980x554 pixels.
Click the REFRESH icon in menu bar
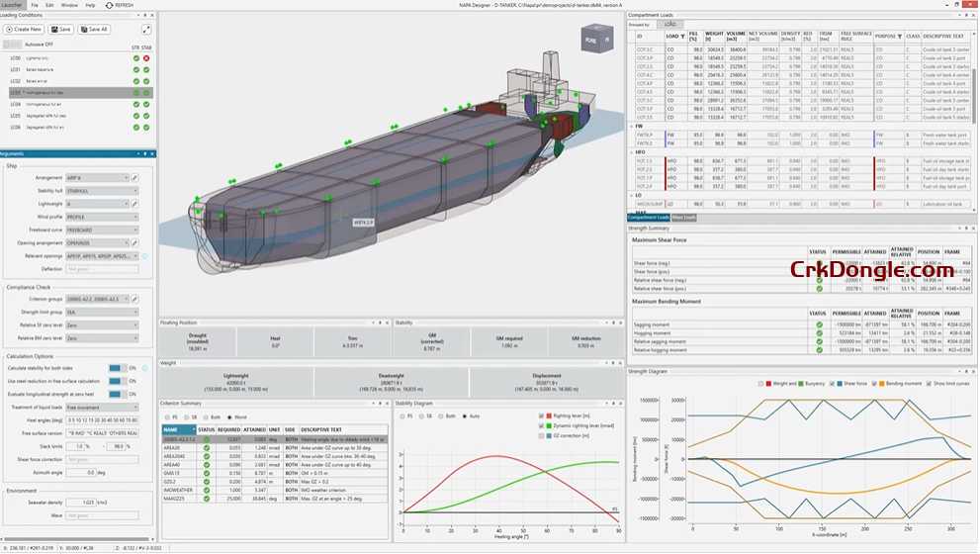(108, 5)
